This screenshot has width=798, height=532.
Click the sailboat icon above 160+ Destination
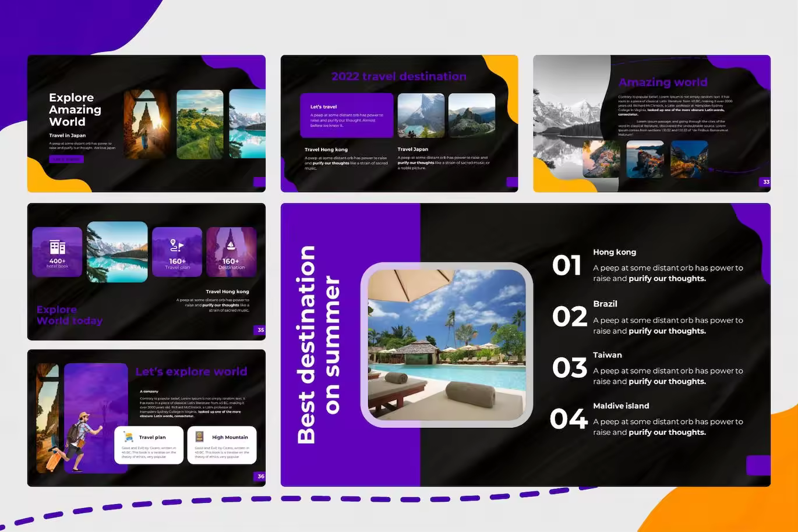(231, 246)
